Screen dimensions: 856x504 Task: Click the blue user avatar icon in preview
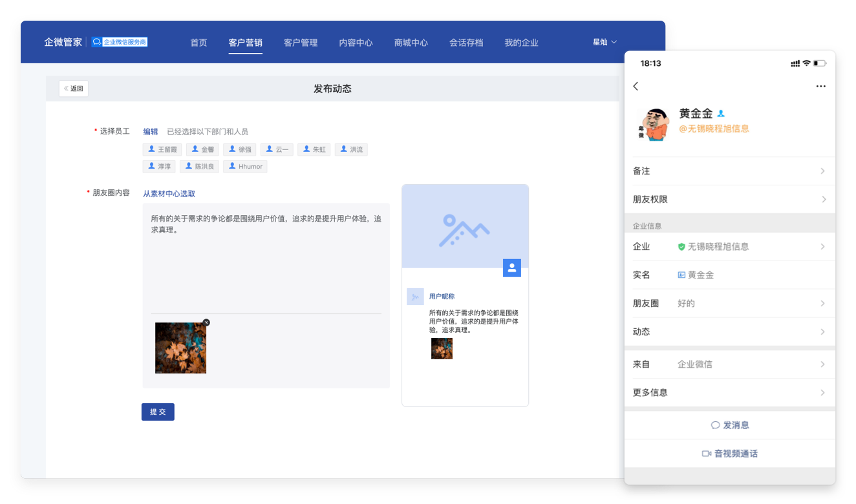[511, 268]
